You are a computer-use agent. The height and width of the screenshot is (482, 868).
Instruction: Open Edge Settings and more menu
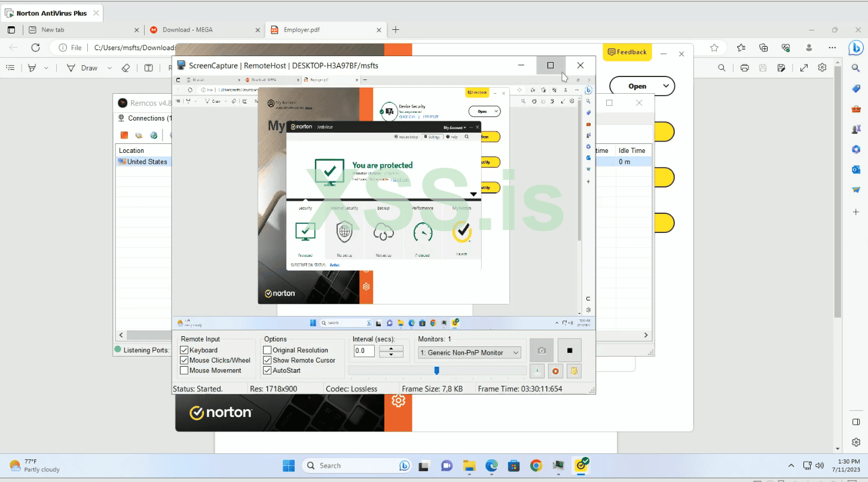tap(832, 48)
